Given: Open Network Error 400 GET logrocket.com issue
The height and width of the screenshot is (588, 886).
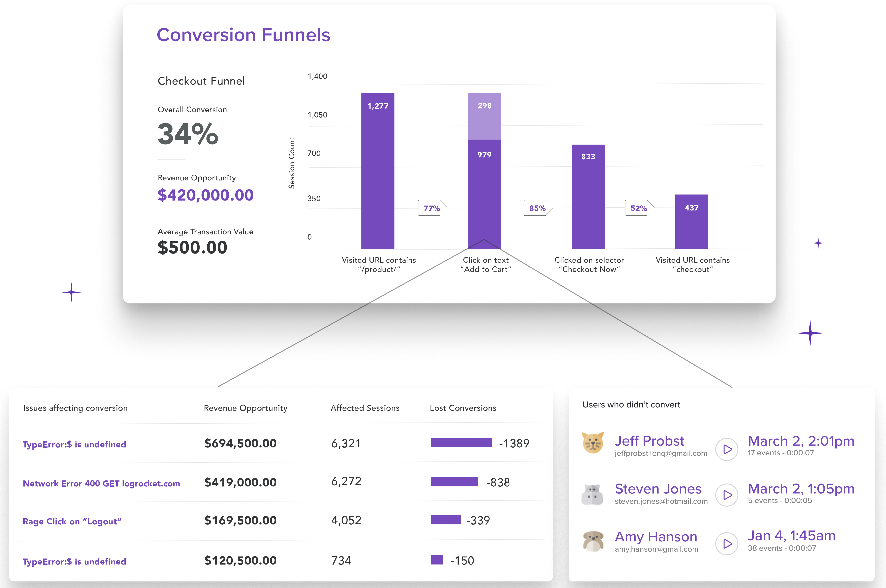Looking at the screenshot, I should point(101,483).
